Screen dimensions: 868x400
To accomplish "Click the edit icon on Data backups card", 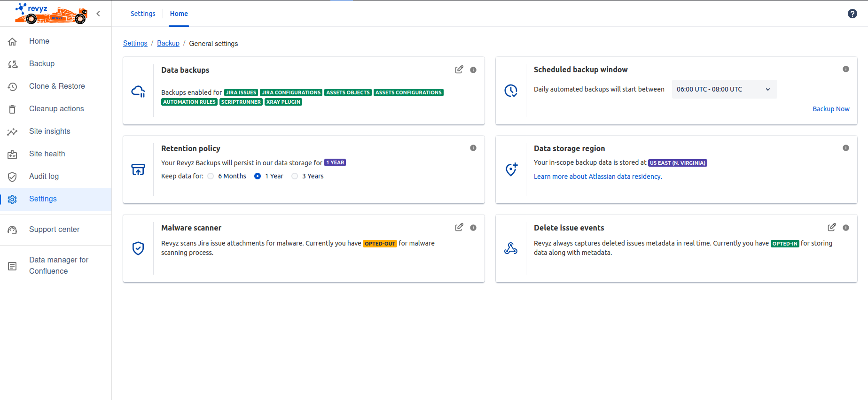I will coord(459,69).
